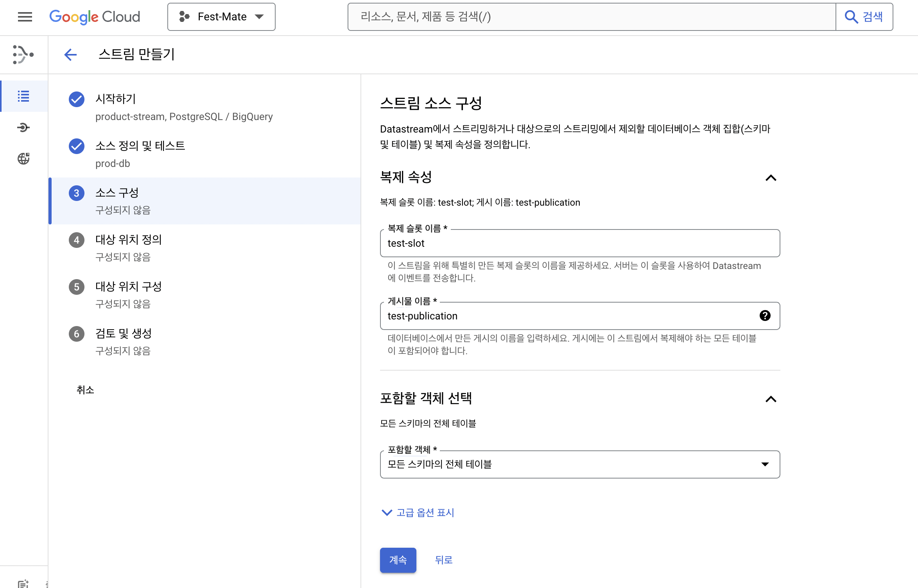Click the checkmark icon of 시작하기 step

(x=77, y=99)
